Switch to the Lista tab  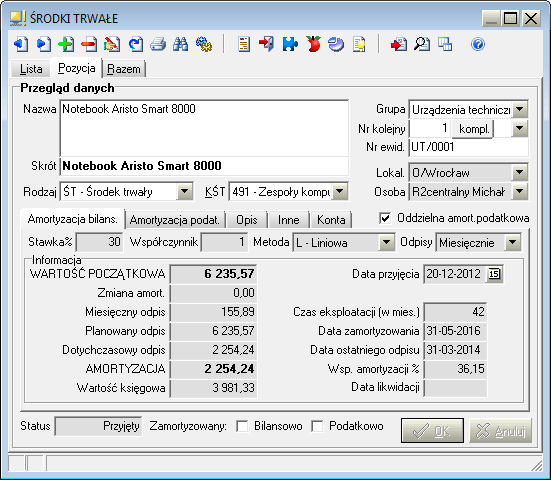[x=31, y=69]
